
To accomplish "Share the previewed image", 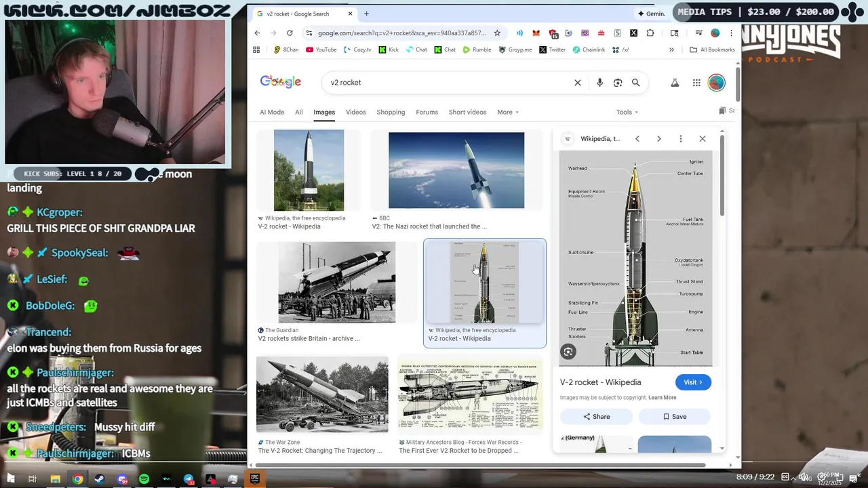I will (x=596, y=416).
